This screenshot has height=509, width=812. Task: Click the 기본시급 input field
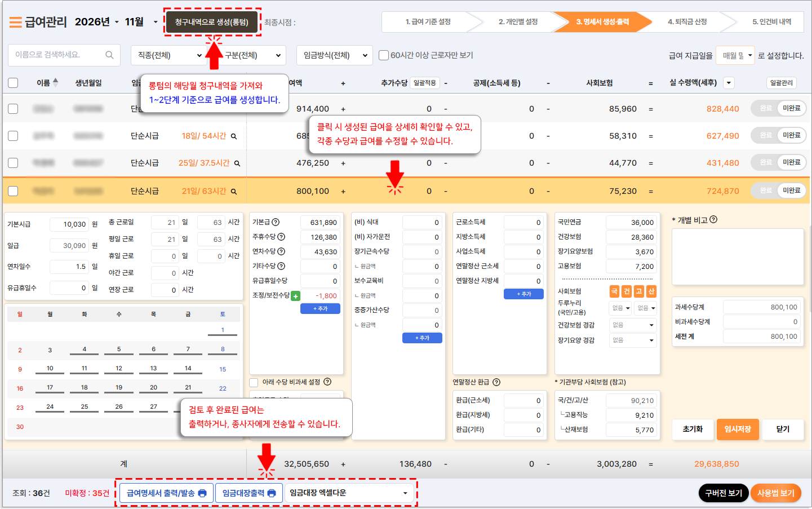(x=69, y=224)
